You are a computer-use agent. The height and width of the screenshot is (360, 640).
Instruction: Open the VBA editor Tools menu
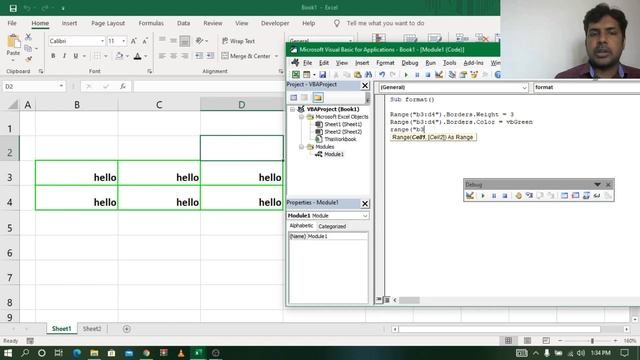pyautogui.click(x=449, y=63)
